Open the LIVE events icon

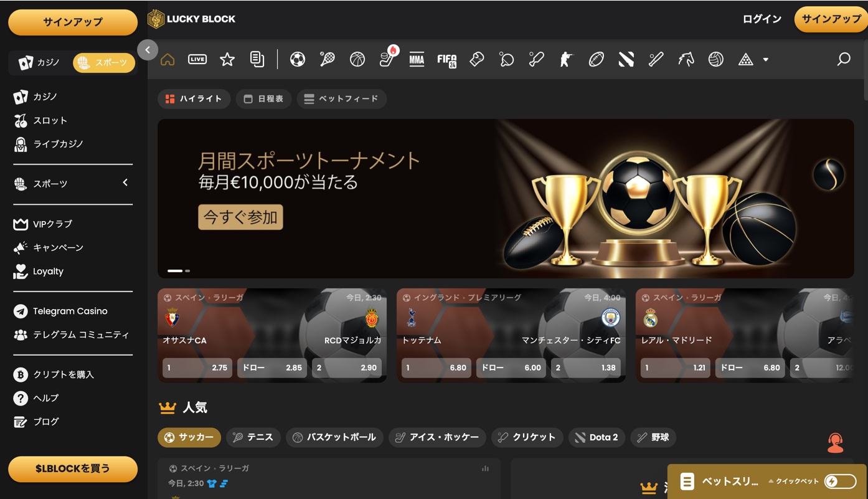pos(197,60)
